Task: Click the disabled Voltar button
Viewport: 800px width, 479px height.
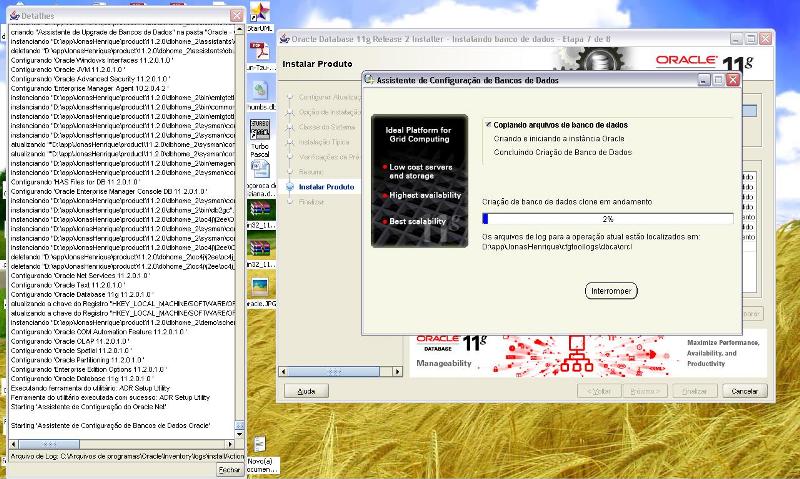Action: pos(599,391)
